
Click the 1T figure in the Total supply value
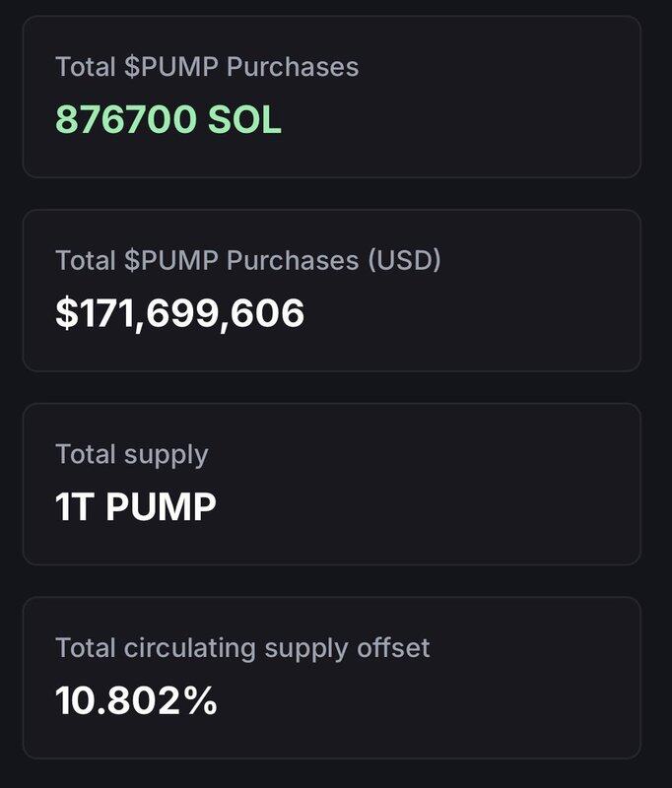[76, 507]
